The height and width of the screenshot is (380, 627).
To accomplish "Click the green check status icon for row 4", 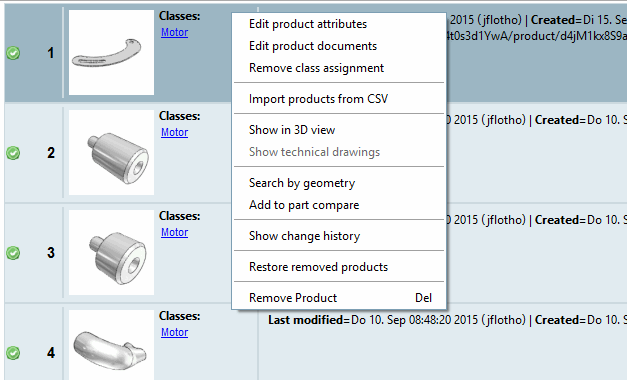I will pyautogui.click(x=13, y=353).
